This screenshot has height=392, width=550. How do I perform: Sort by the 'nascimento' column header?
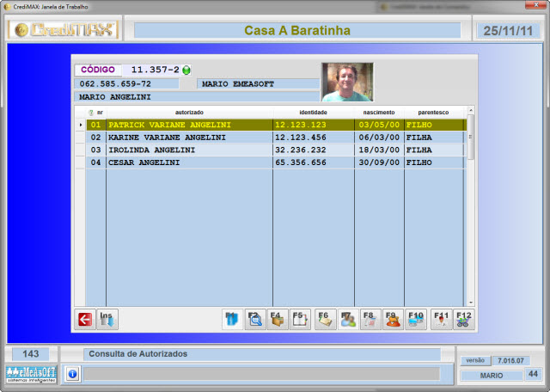(378, 112)
